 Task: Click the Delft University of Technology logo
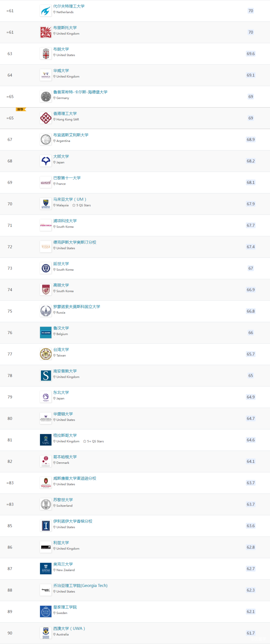coord(46,11)
